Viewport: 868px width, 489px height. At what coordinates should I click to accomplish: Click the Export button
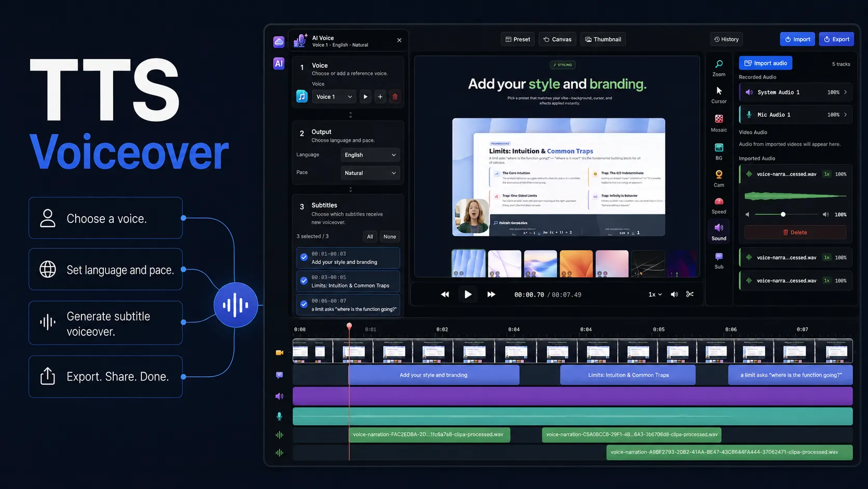(x=836, y=39)
